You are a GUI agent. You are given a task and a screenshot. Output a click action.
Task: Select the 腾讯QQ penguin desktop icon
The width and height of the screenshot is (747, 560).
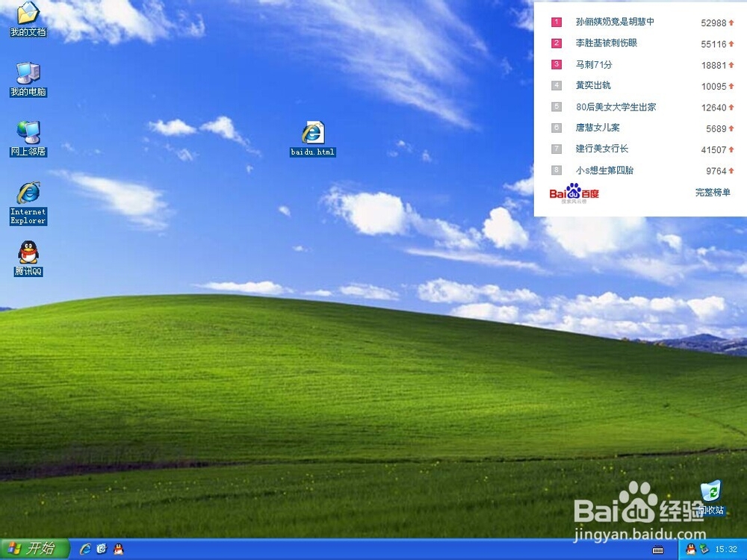tap(28, 258)
